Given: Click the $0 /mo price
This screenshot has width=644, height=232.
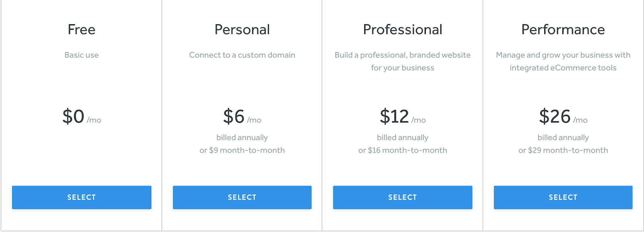Looking at the screenshot, I should 82,117.
